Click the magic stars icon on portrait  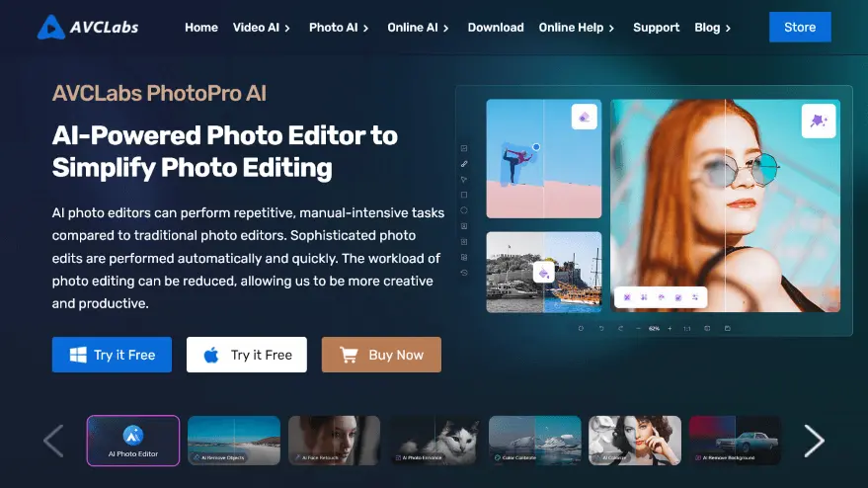click(819, 121)
